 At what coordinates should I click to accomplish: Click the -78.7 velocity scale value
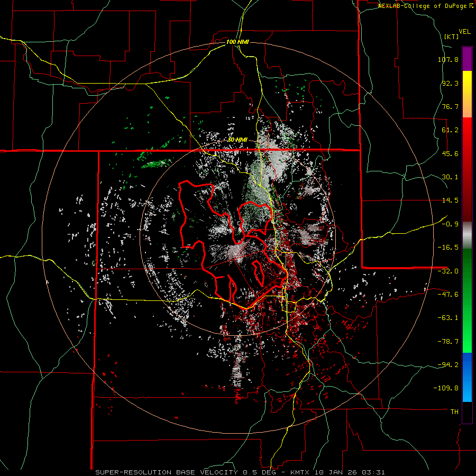(x=448, y=342)
